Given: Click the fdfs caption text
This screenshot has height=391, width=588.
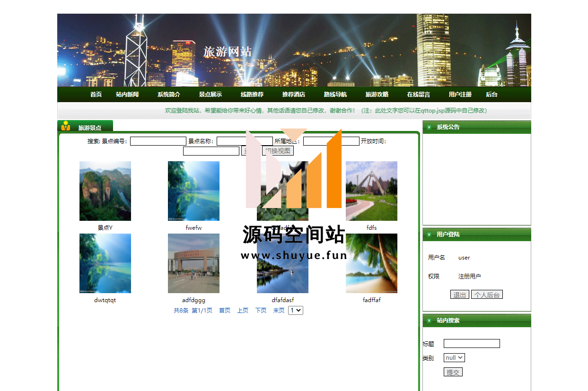Looking at the screenshot, I should click(x=371, y=228).
